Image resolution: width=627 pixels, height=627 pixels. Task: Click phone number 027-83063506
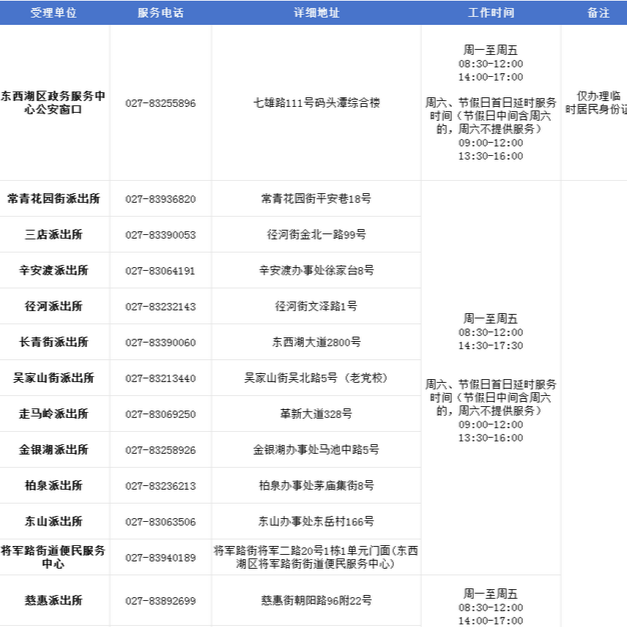click(x=160, y=522)
